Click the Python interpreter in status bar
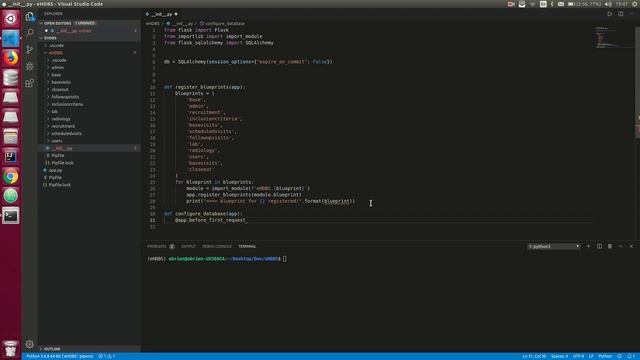This screenshot has height=360, width=640. coord(60,356)
